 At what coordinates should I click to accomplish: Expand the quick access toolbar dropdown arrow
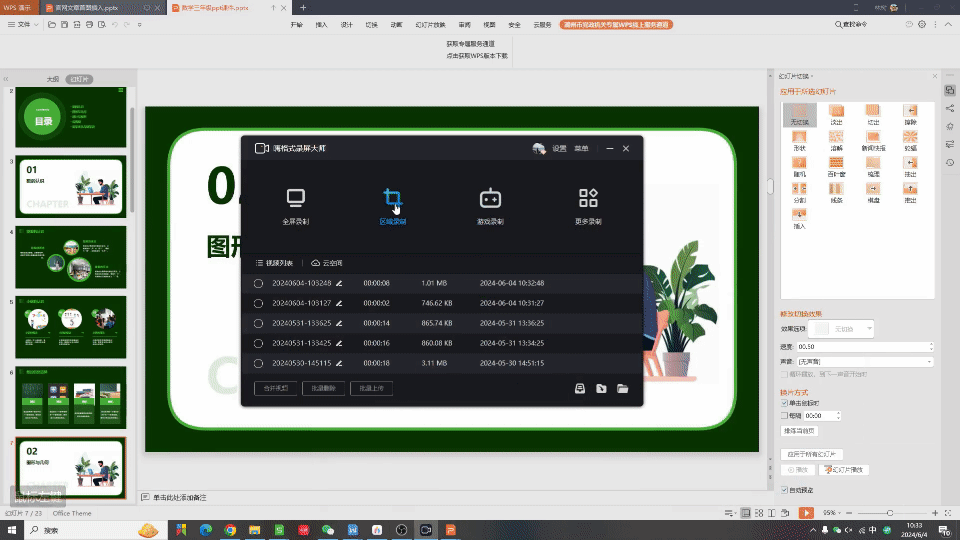click(140, 24)
